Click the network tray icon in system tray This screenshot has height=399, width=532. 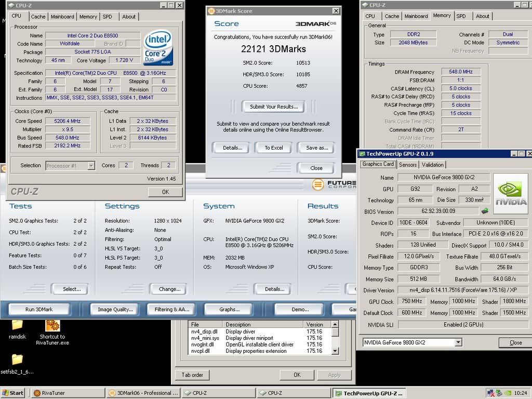(491, 393)
